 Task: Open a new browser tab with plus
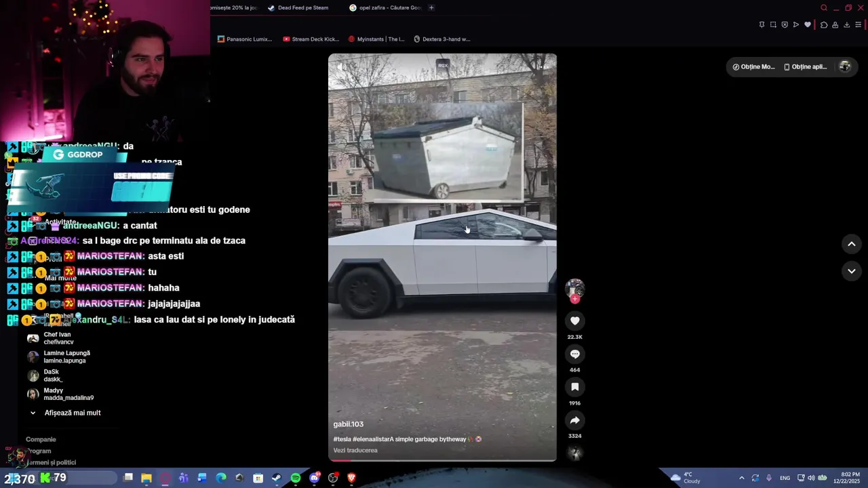click(431, 8)
